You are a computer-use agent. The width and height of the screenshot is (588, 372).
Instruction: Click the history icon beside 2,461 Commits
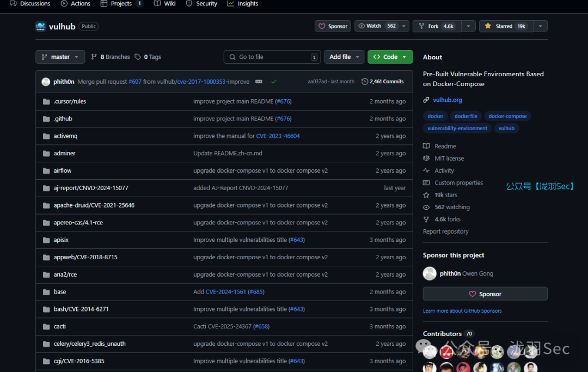[x=365, y=81]
